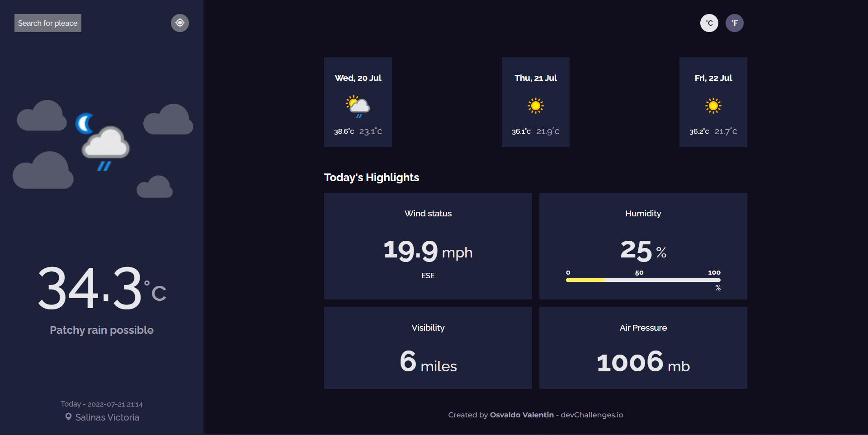Select the Fri 22 Jul forecast card
The width and height of the screenshot is (868, 435).
(713, 102)
